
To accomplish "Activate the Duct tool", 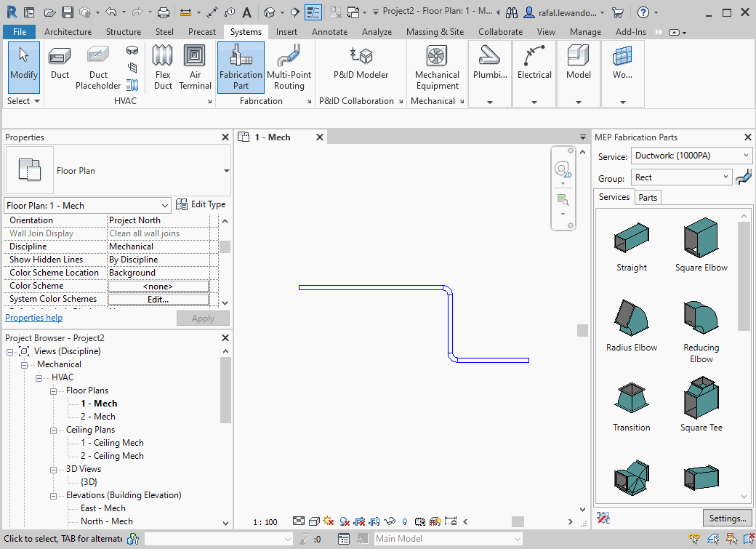I will click(x=60, y=65).
